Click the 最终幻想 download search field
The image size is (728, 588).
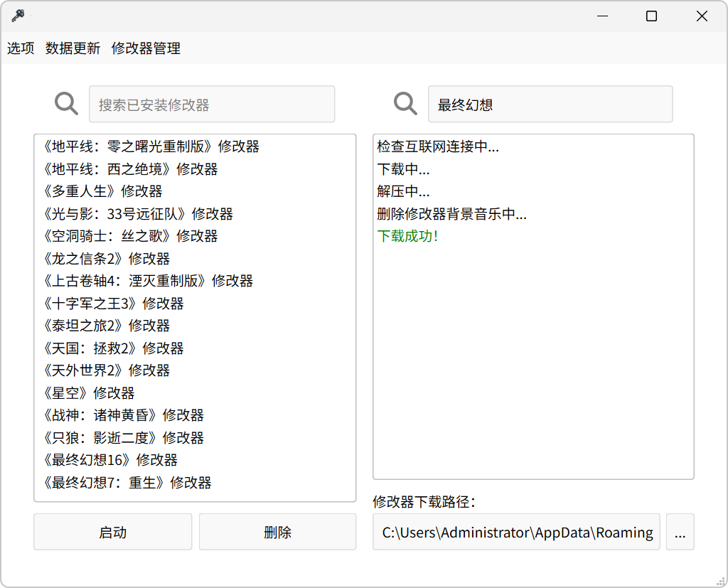(x=550, y=104)
